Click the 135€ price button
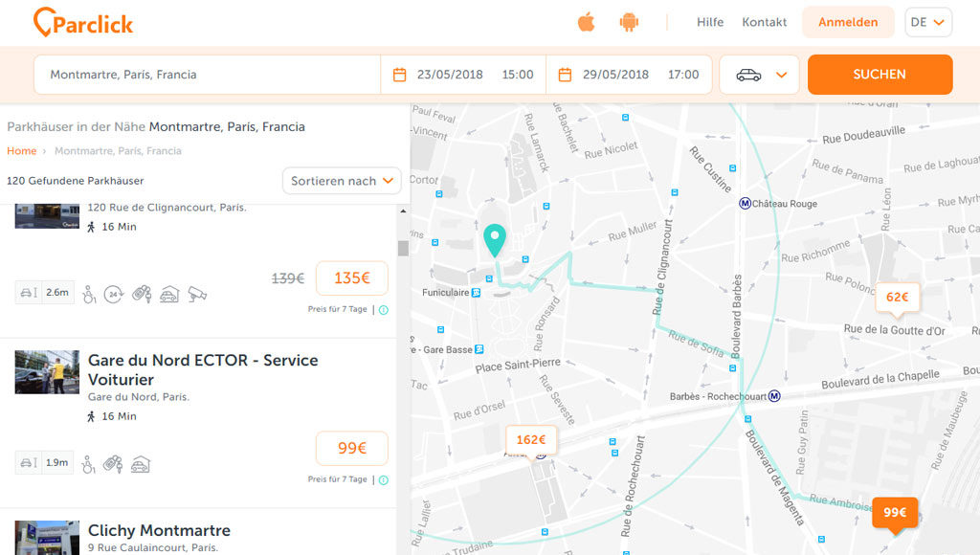 352,278
